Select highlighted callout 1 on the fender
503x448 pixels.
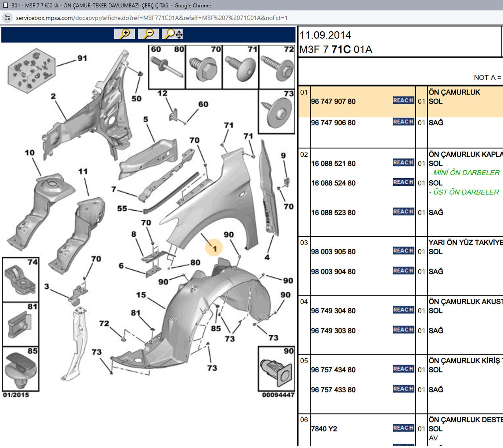click(214, 248)
